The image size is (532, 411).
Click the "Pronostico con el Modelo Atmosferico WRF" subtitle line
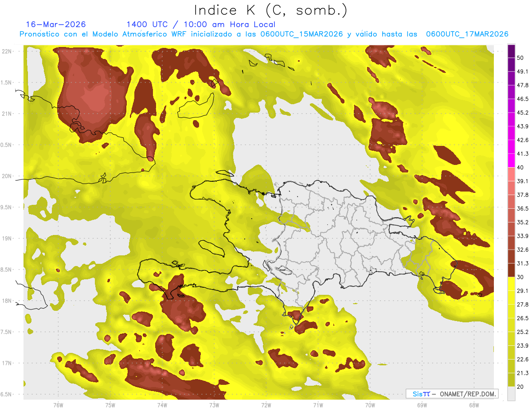point(264,34)
